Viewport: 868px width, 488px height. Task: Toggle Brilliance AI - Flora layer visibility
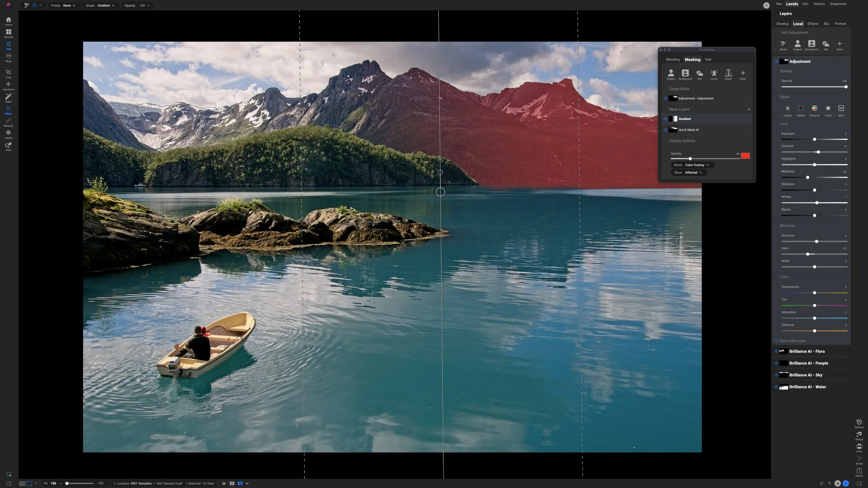pyautogui.click(x=776, y=351)
